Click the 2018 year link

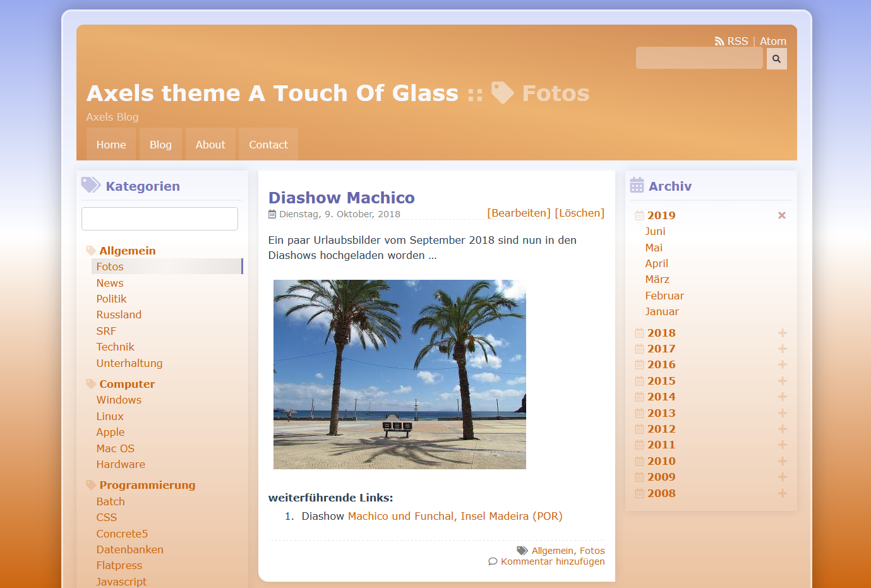coord(661,333)
